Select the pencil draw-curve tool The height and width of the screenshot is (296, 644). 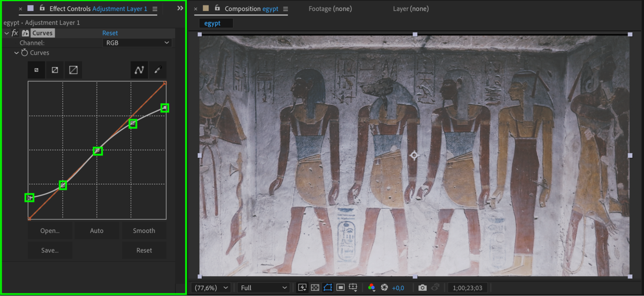click(x=158, y=70)
